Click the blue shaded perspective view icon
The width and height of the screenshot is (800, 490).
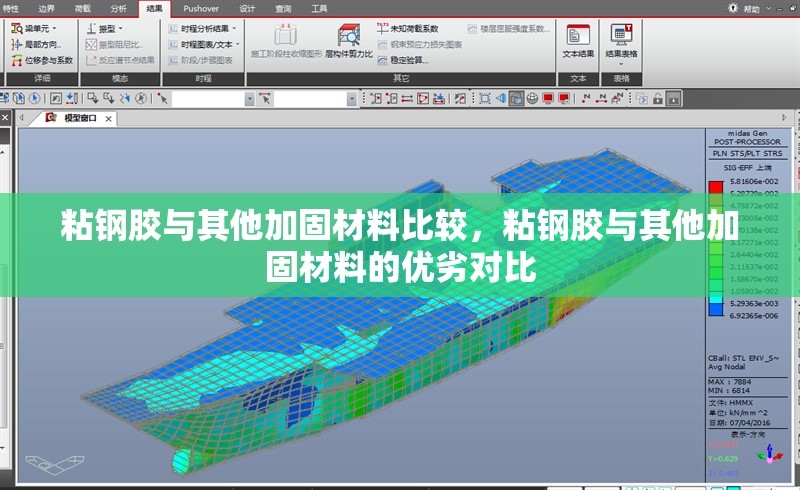point(501,99)
